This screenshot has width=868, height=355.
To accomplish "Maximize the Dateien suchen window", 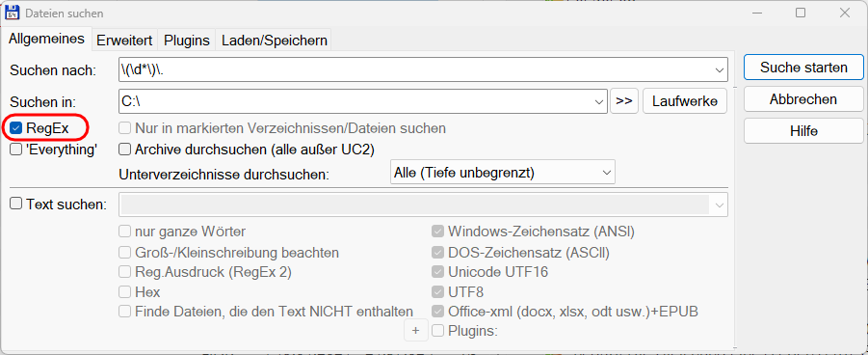I will click(x=801, y=13).
